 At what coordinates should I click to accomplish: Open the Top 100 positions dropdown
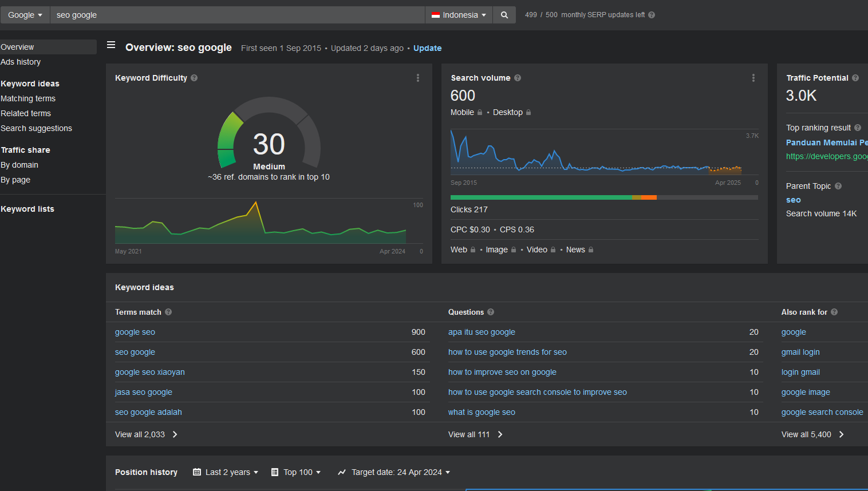click(x=296, y=472)
